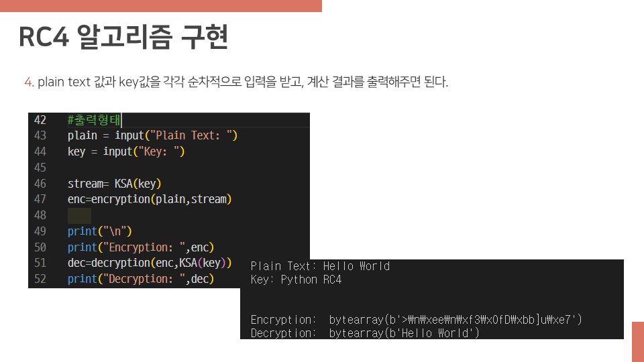Click the line print("Decryption: ",dec)
The height and width of the screenshot is (362, 644).
(x=141, y=279)
